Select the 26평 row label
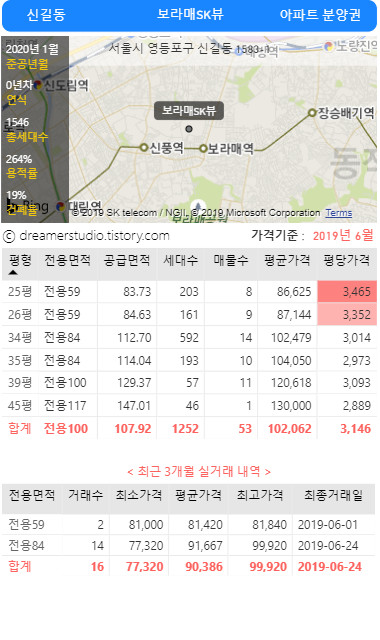Image resolution: width=380 pixels, height=640 pixels. [20, 315]
